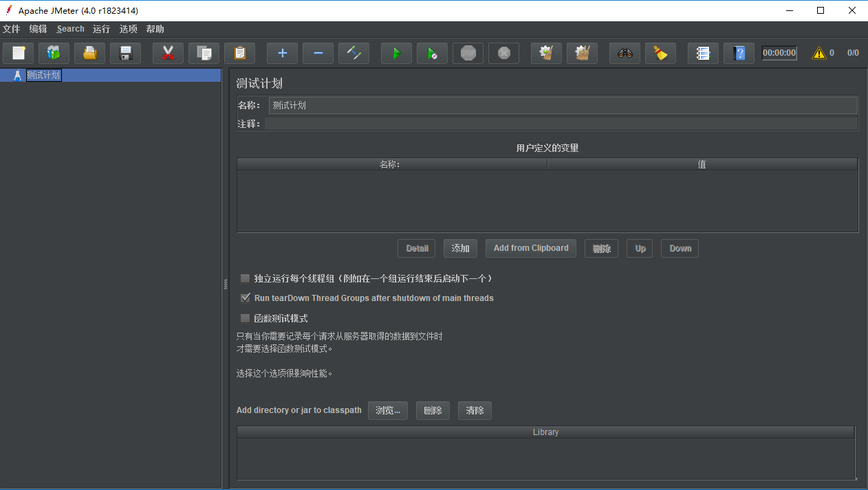The height and width of the screenshot is (490, 868).
Task: Click the 清除 classpath button
Action: (x=475, y=410)
